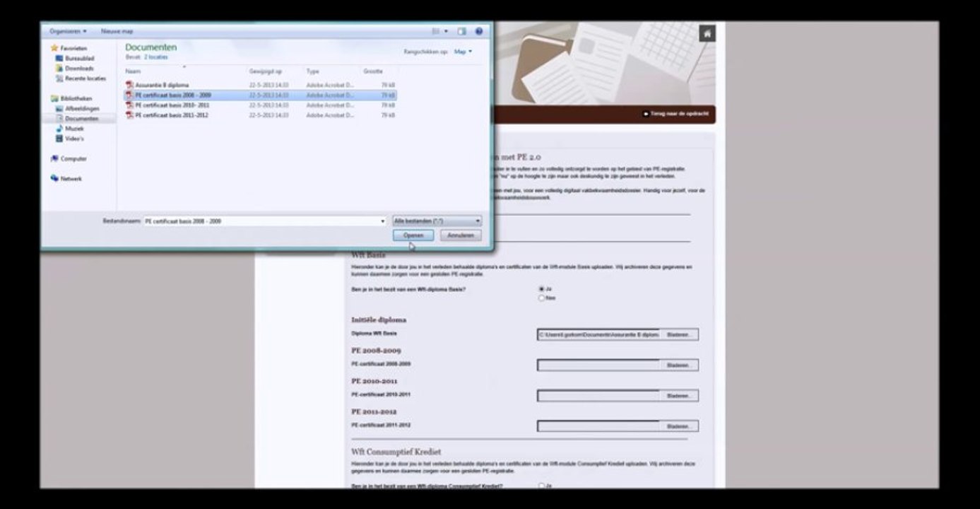Click Bladeren for Diploma Wft Basis

click(678, 335)
